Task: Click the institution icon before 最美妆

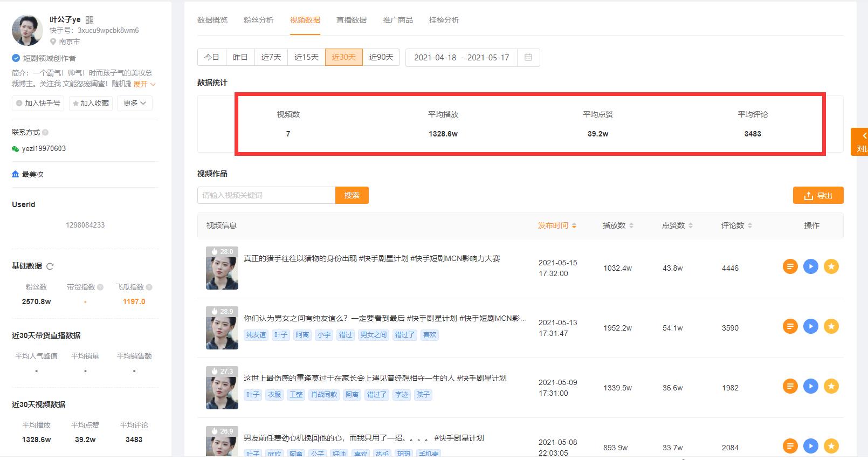Action: coord(16,174)
